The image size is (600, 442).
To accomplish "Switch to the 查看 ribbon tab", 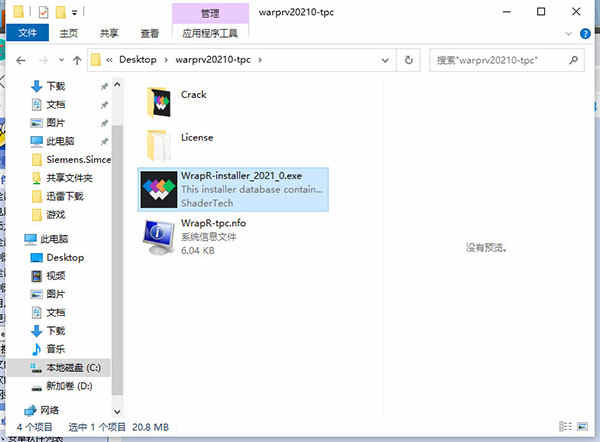I will (x=150, y=33).
